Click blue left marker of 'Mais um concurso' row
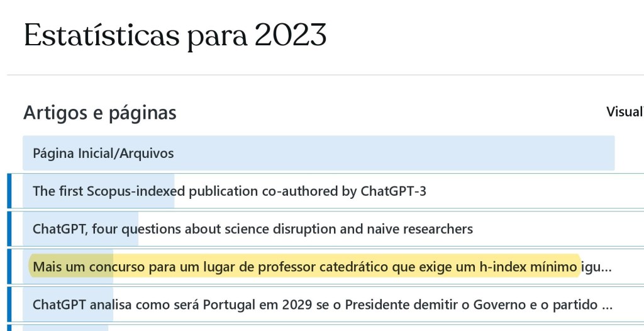644x331 pixels. tap(9, 267)
